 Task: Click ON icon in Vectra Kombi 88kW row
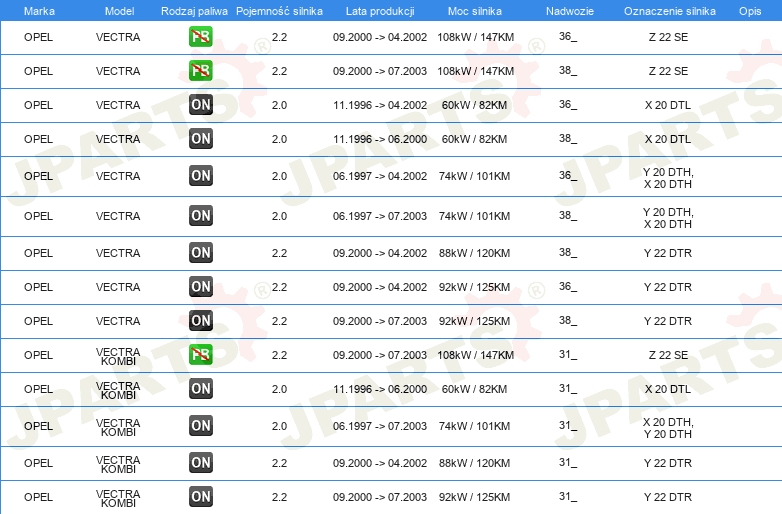point(200,462)
